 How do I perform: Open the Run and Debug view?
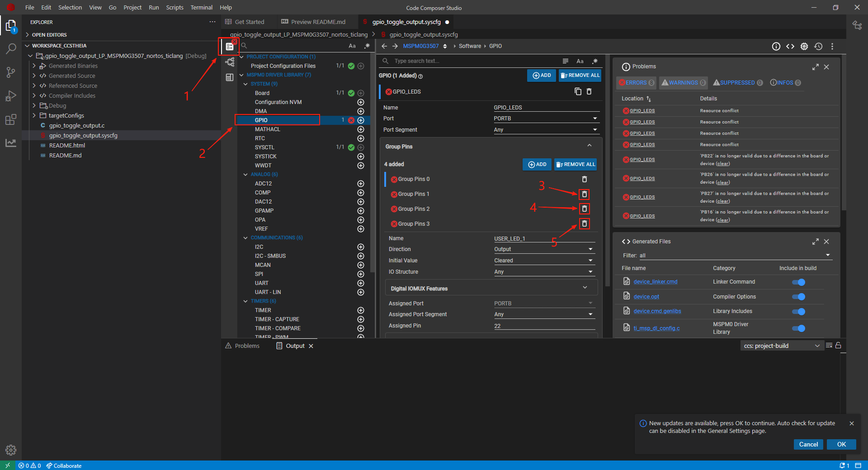(x=11, y=96)
